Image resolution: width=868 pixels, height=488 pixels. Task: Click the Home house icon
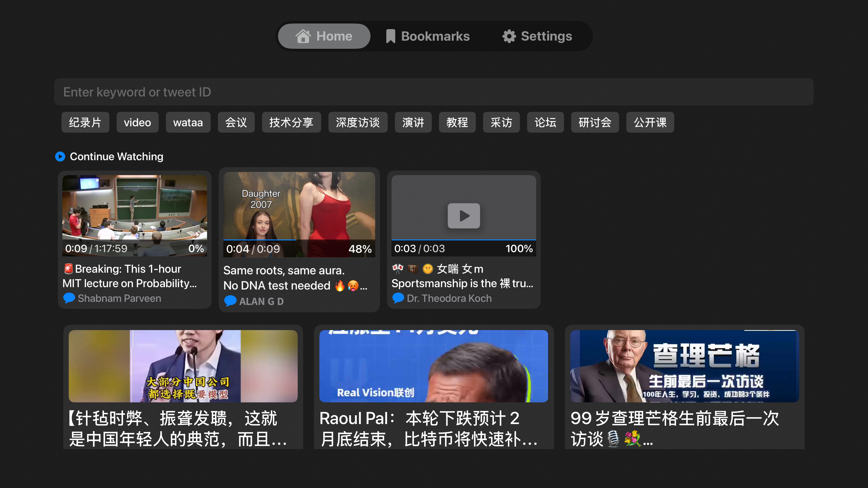pyautogui.click(x=304, y=36)
